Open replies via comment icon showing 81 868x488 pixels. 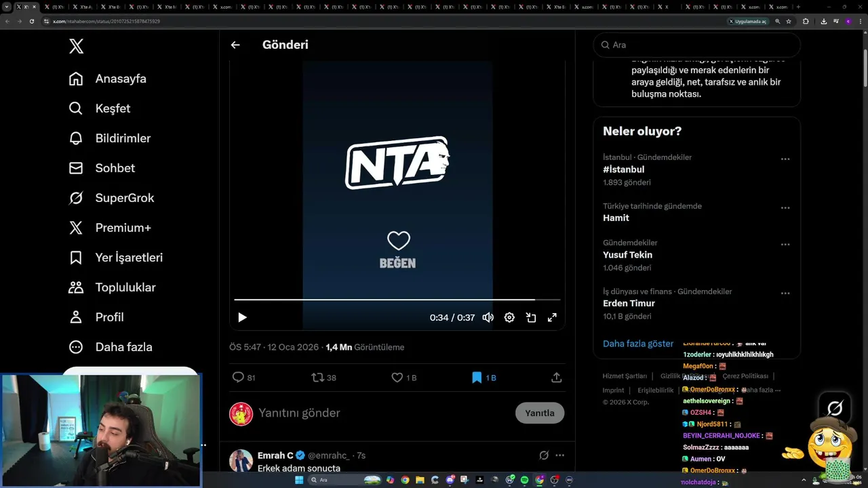click(x=244, y=378)
